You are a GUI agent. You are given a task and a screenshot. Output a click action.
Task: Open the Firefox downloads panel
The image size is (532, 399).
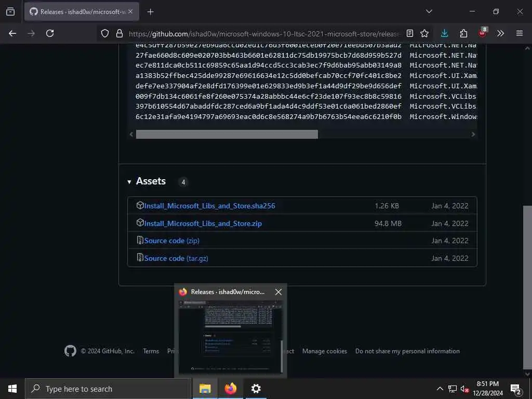[445, 33]
